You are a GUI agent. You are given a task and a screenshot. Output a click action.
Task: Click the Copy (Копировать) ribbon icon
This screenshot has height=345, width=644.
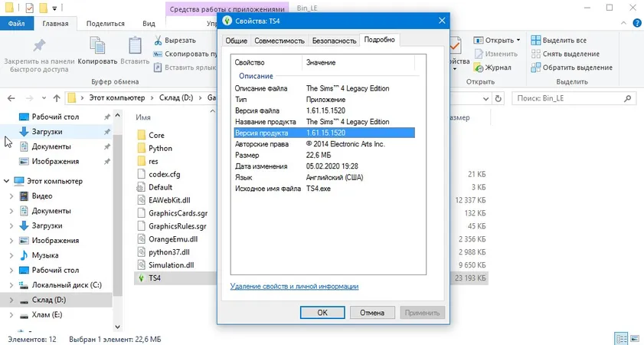(x=97, y=45)
